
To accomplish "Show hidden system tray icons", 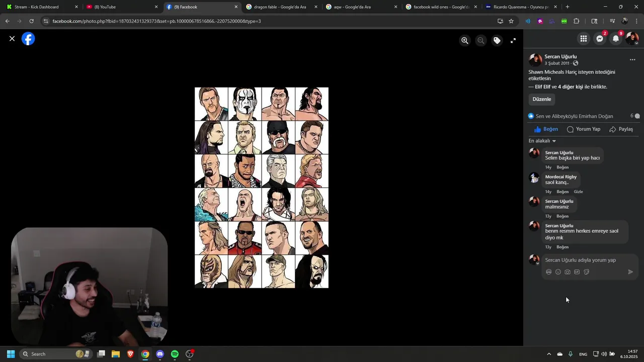I will pyautogui.click(x=549, y=354).
